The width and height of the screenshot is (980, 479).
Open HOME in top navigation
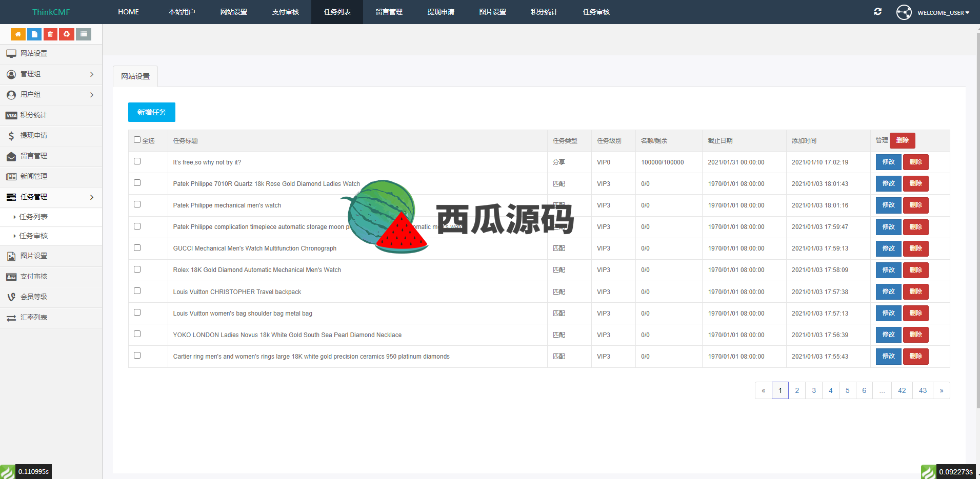pos(128,12)
